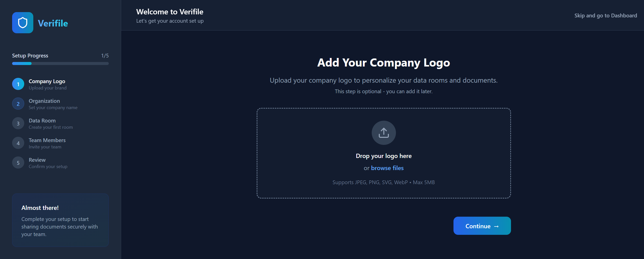
Task: Click Skip and go to Dashboard
Action: [606, 16]
